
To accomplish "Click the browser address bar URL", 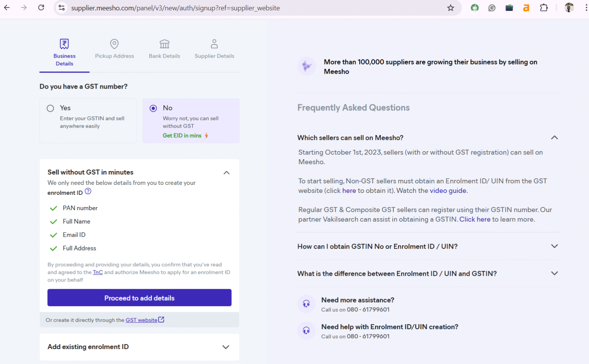I will coord(175,8).
